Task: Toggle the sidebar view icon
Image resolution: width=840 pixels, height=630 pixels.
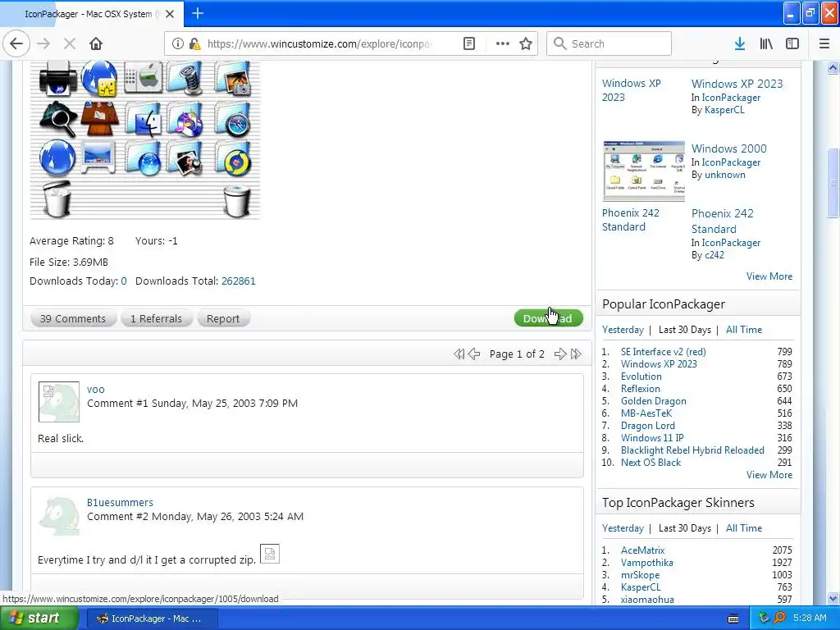Action: [x=792, y=44]
